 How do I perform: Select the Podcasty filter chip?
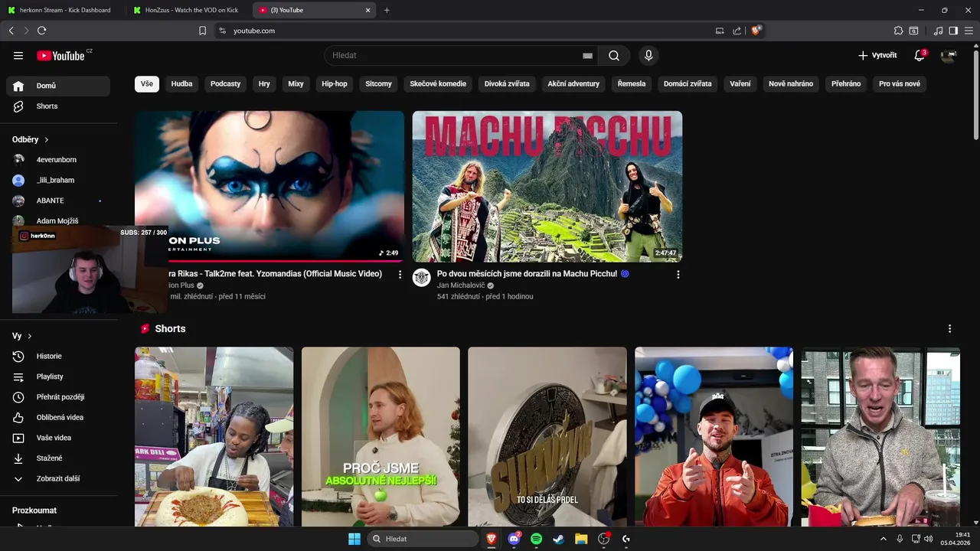coord(225,83)
